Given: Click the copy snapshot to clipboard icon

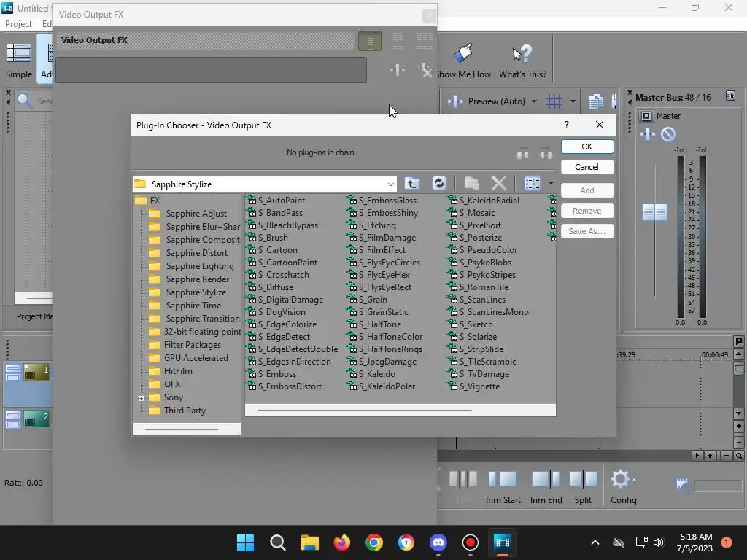Looking at the screenshot, I should pos(595,101).
